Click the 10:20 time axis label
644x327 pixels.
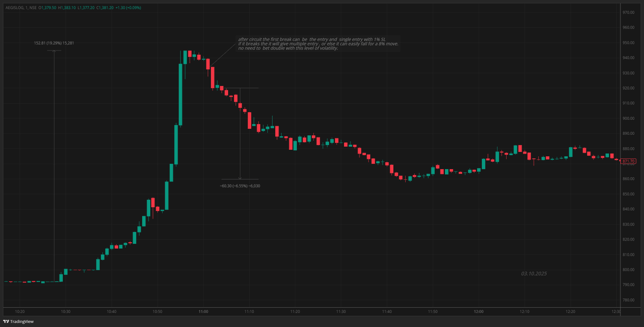point(20,311)
